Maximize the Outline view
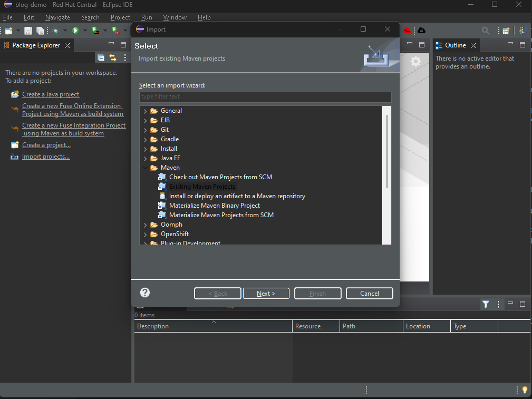 click(523, 45)
